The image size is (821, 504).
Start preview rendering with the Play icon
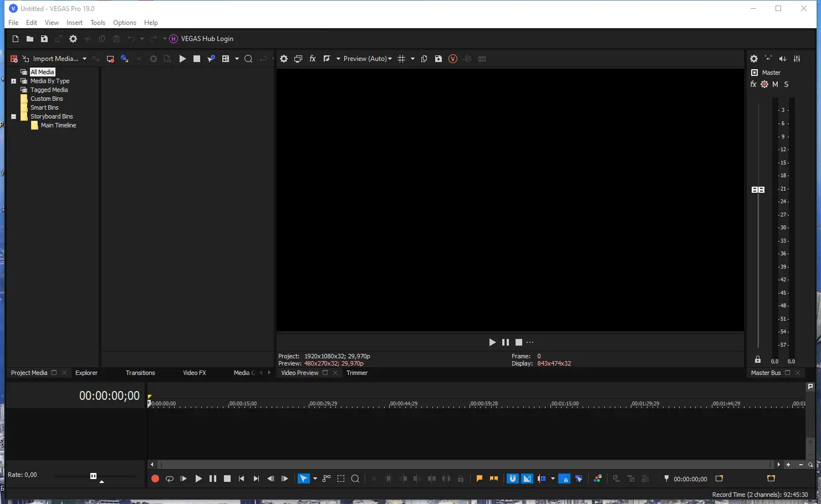492,342
